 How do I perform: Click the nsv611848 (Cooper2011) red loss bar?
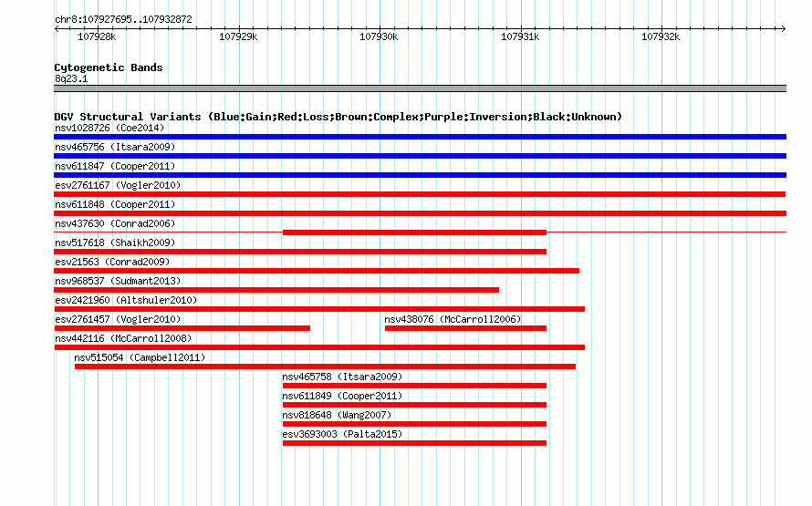point(420,213)
